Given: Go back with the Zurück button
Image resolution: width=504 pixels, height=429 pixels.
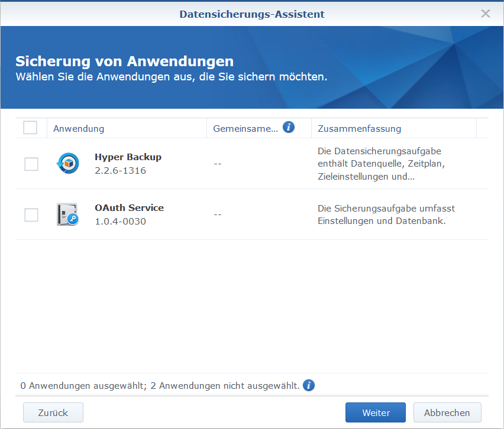Looking at the screenshot, I should coord(53,412).
